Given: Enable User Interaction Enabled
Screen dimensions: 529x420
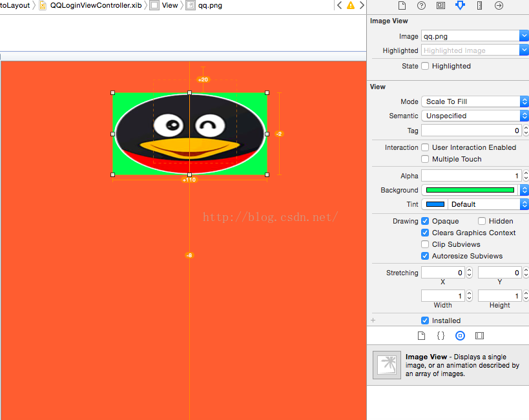Looking at the screenshot, I should coord(425,147).
